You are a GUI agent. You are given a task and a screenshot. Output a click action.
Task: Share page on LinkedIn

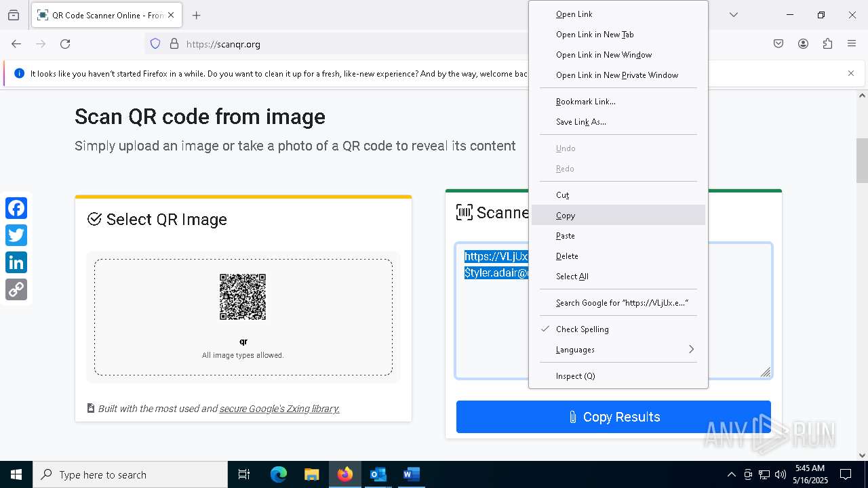(16, 262)
